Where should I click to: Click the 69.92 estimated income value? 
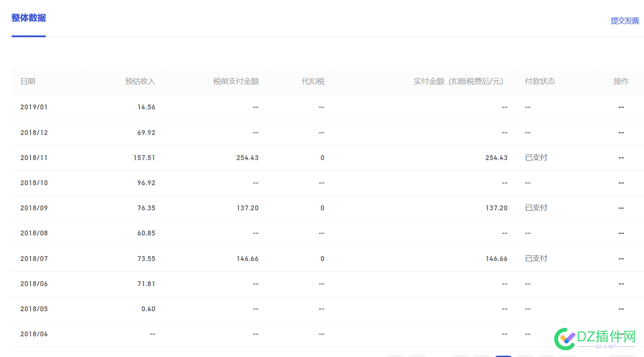(146, 133)
